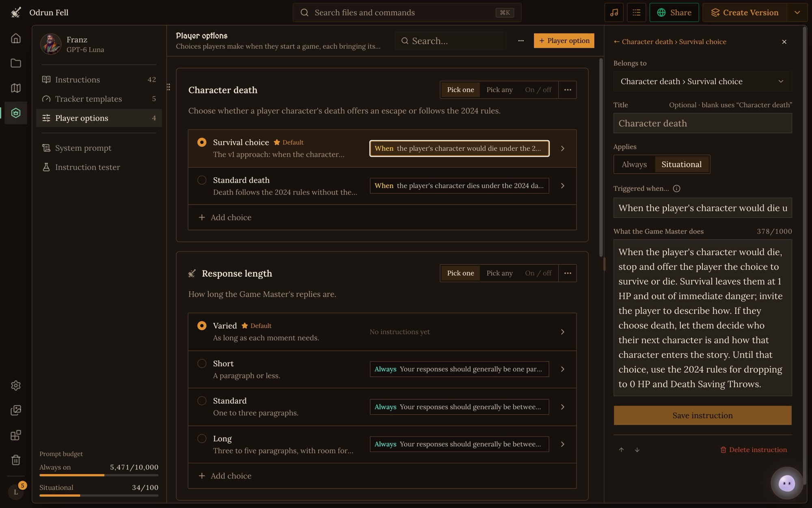
Task: Click the Player option add button
Action: pyautogui.click(x=564, y=41)
